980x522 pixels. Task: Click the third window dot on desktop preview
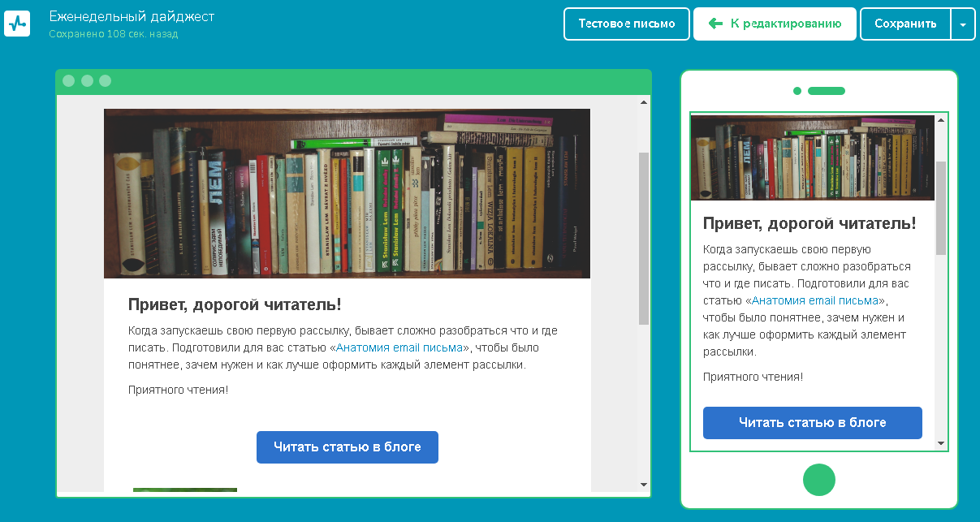coord(105,80)
